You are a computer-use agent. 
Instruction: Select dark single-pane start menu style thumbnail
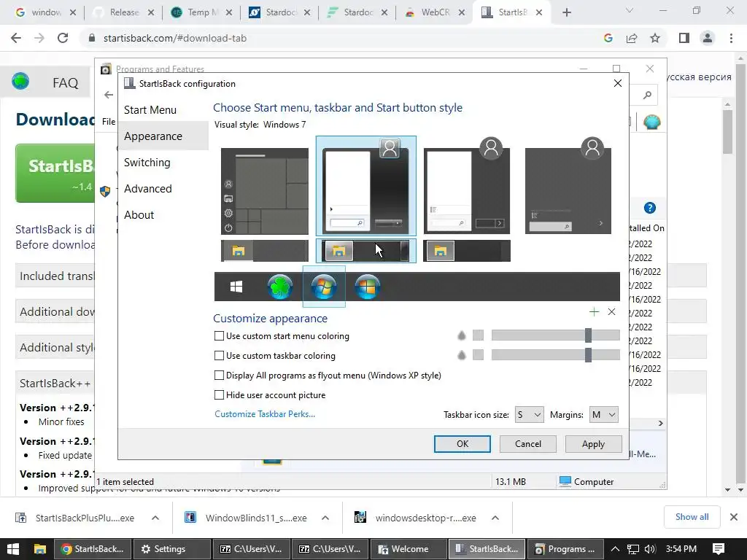click(x=568, y=186)
